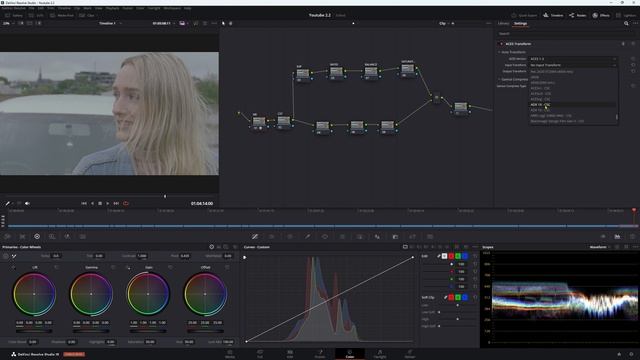Open the Timeline 1 dropdown

pyautogui.click(x=110, y=23)
